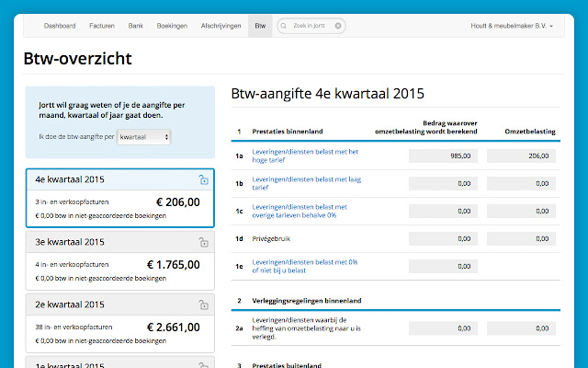Viewport: 588px width, 368px height.
Task: Open link belast met 0% of niet bij u belast
Action: 304,266
